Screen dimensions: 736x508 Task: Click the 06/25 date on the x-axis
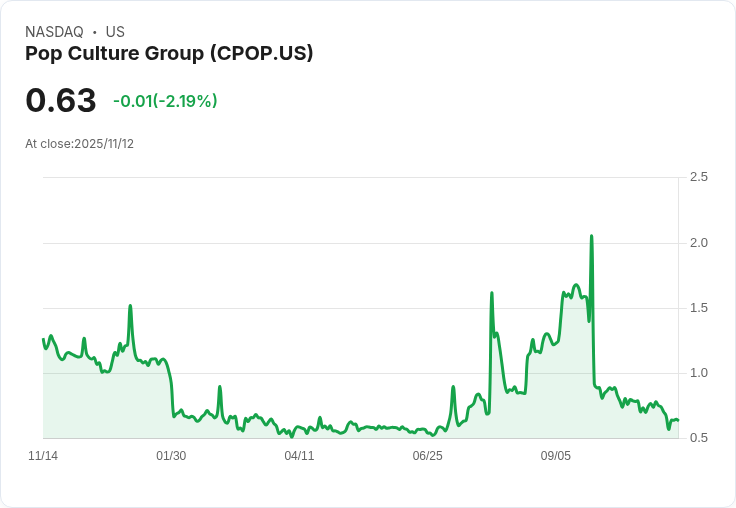pos(427,456)
